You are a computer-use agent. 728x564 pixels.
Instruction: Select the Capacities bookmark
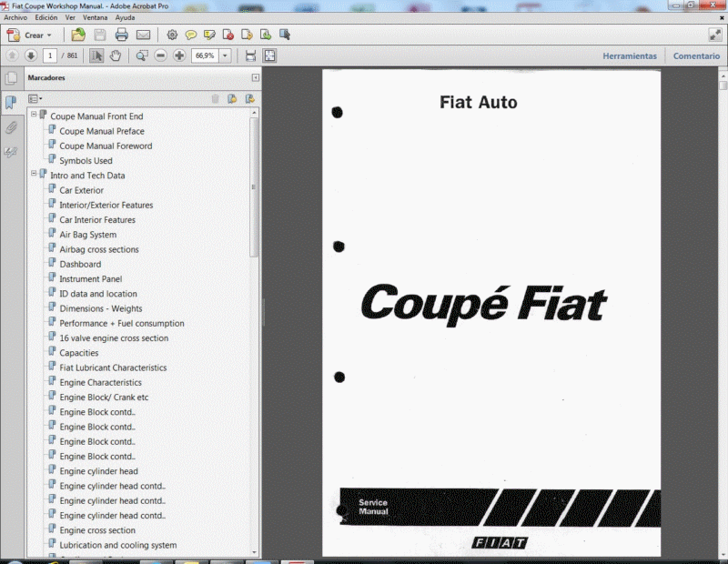click(x=79, y=353)
